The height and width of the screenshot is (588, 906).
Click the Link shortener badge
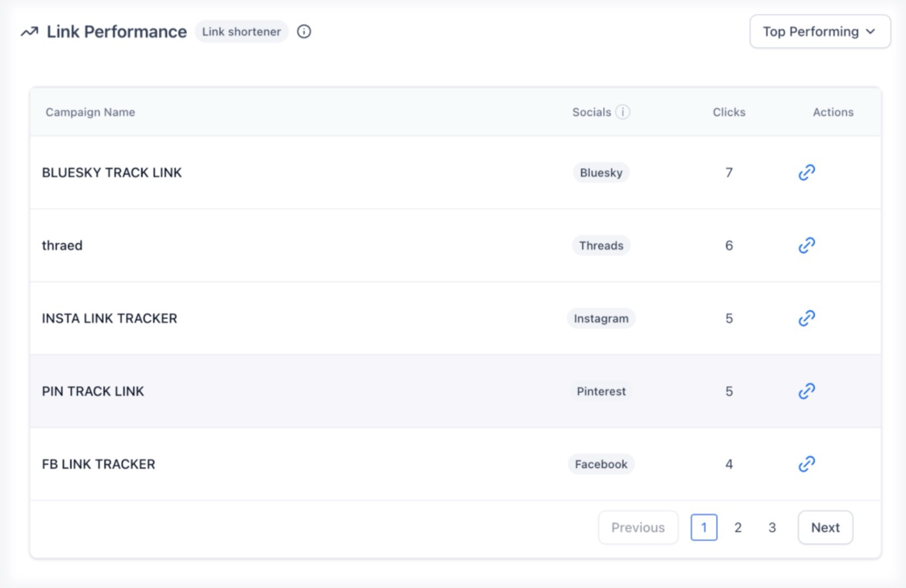point(241,32)
